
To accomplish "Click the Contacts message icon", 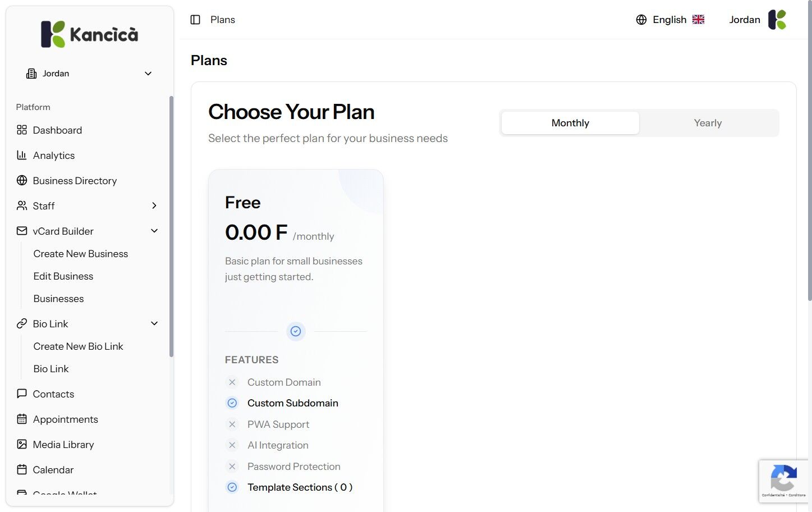I will point(22,394).
